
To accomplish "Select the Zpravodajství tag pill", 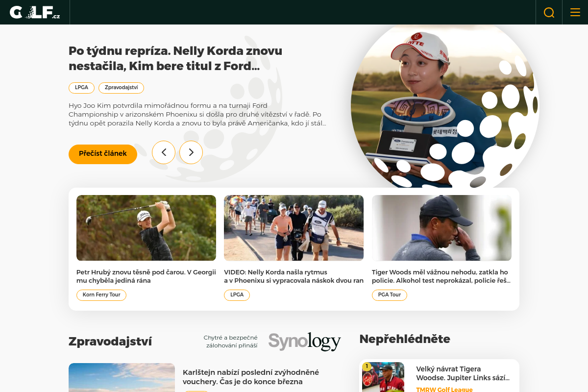I will pos(121,88).
